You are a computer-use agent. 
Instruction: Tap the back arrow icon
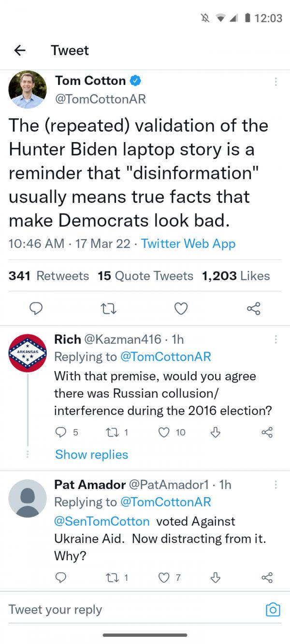(x=19, y=50)
